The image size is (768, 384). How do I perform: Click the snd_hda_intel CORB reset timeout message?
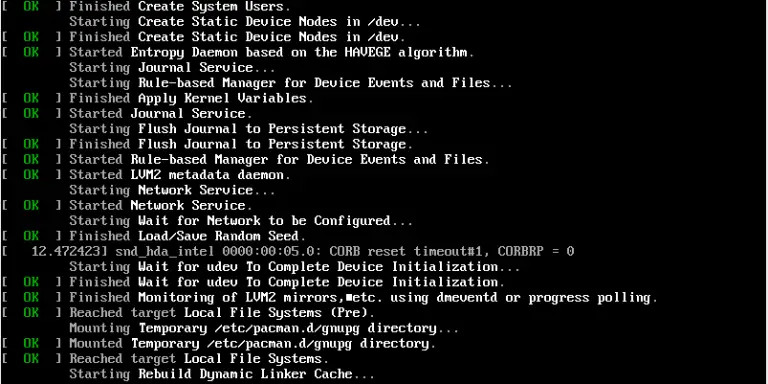[x=344, y=251]
